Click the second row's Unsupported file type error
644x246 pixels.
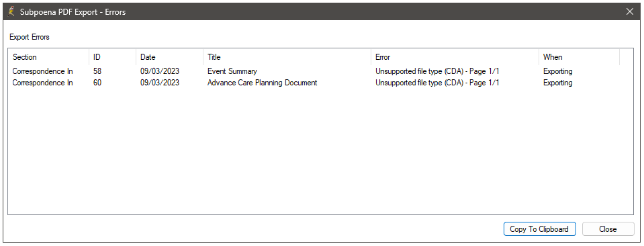click(437, 82)
